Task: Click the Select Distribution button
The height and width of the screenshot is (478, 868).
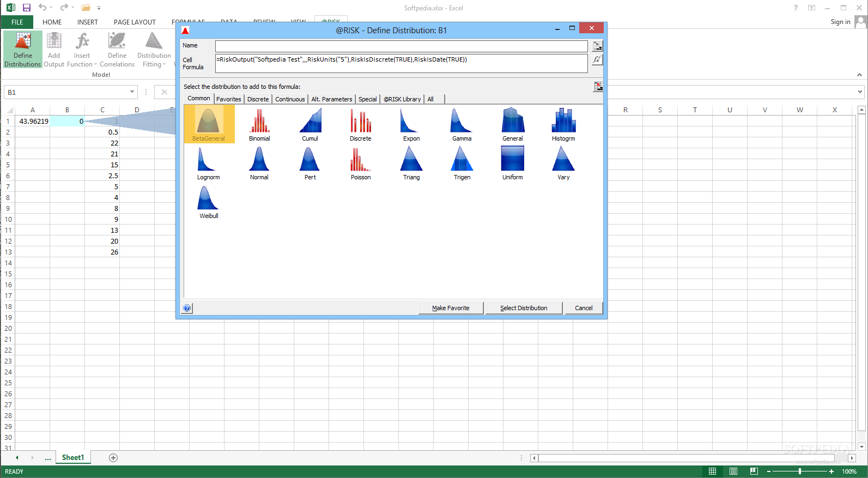Action: pyautogui.click(x=524, y=308)
